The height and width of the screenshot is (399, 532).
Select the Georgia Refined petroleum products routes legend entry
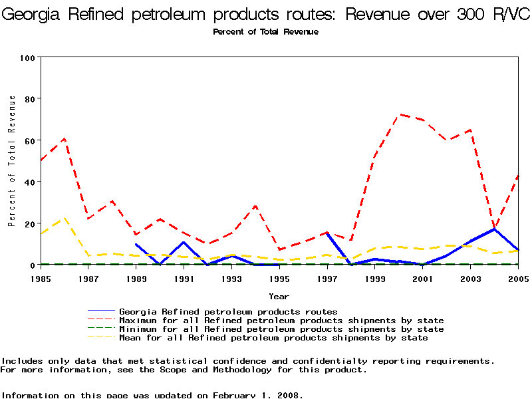tap(228, 311)
